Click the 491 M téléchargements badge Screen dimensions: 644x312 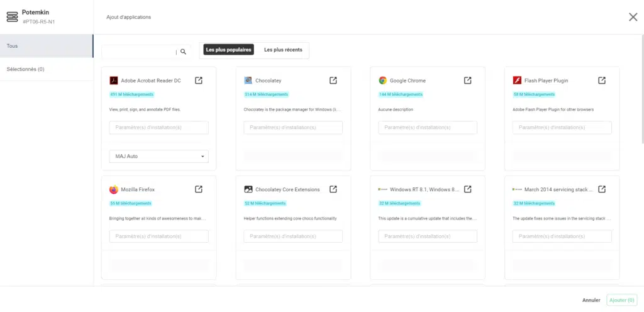pyautogui.click(x=132, y=94)
